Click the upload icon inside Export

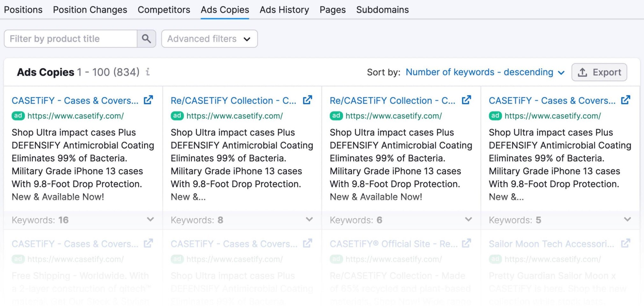coord(582,72)
